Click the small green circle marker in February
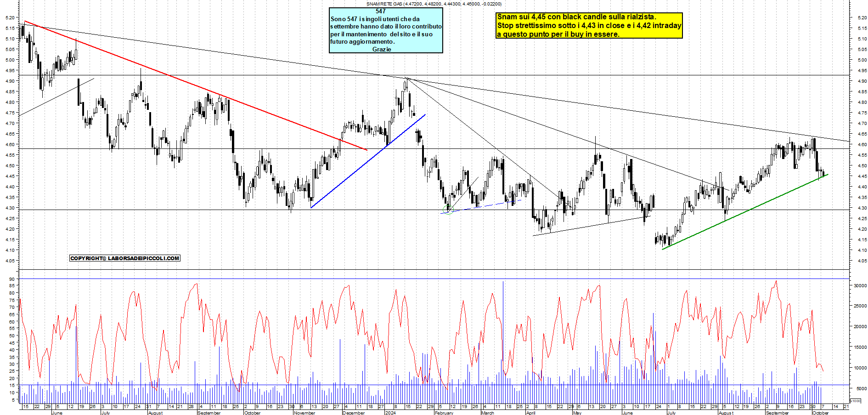 (448, 210)
